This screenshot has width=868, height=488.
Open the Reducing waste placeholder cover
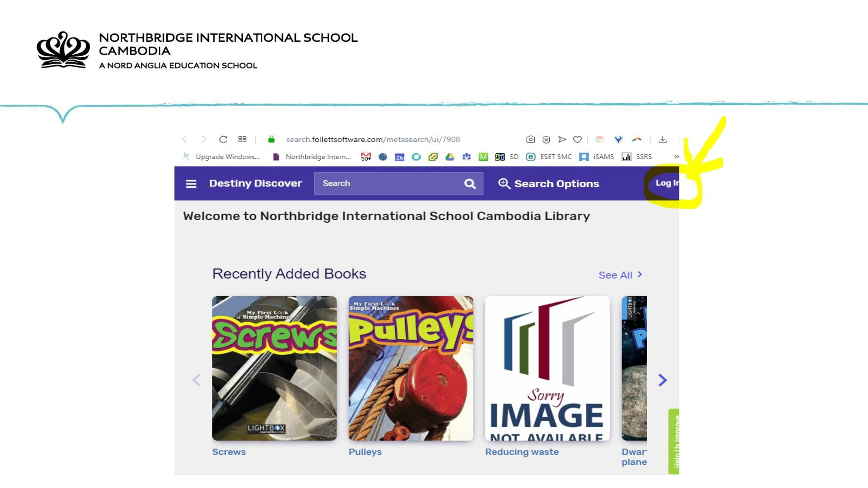(547, 368)
